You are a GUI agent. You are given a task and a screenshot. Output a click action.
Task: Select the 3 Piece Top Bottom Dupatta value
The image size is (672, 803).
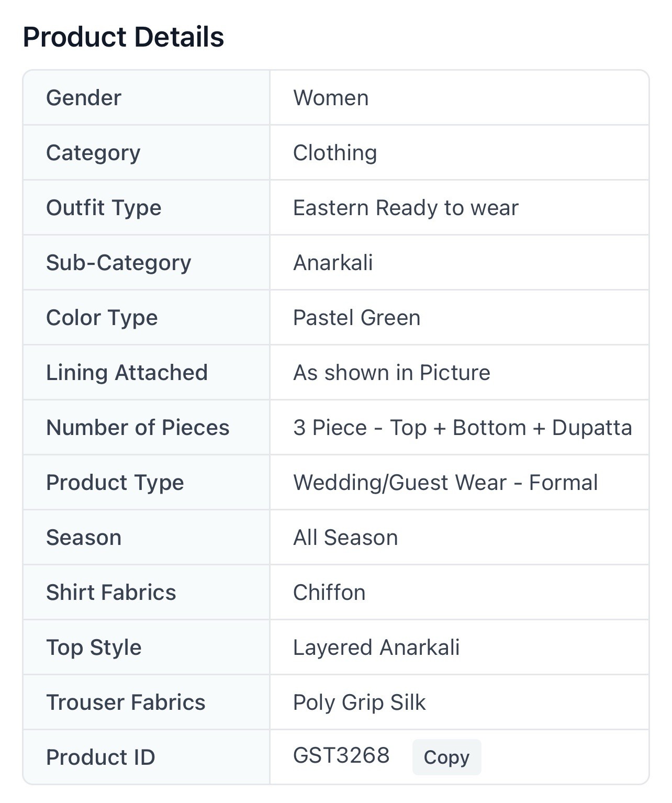[x=462, y=428]
